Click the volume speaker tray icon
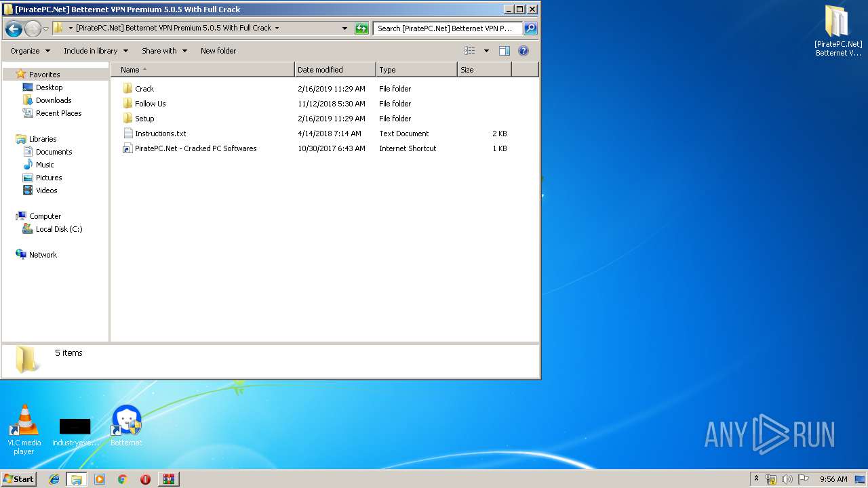The width and height of the screenshot is (868, 488). [x=787, y=479]
